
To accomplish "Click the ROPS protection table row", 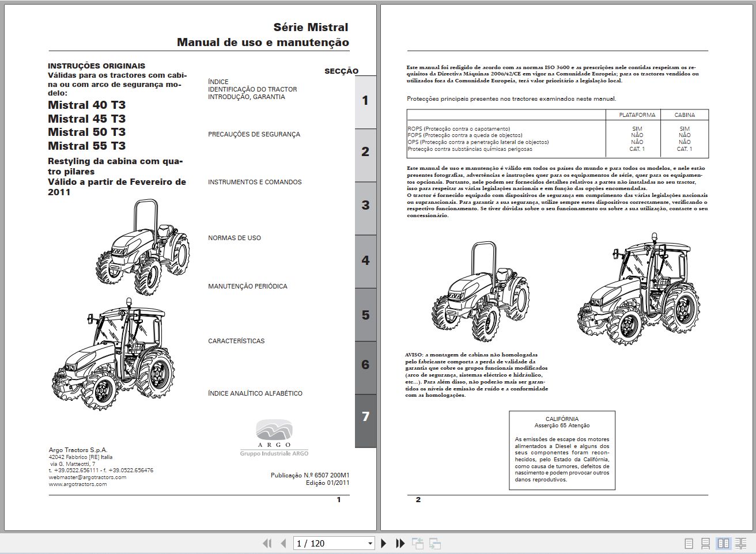I will [557, 129].
